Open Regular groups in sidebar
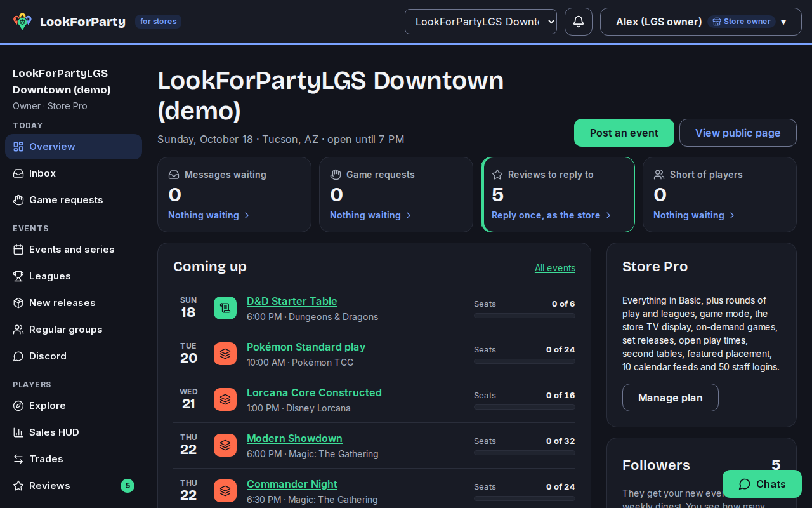Screen dimensions: 812x508 (x=74, y=330)
